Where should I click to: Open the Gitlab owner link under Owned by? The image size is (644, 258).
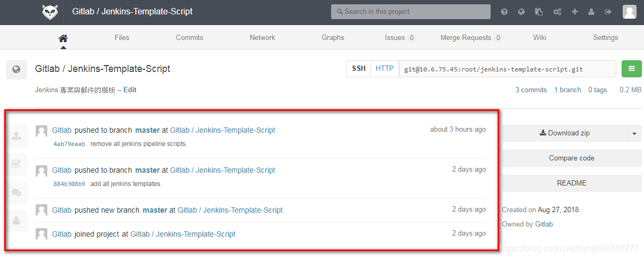544,224
